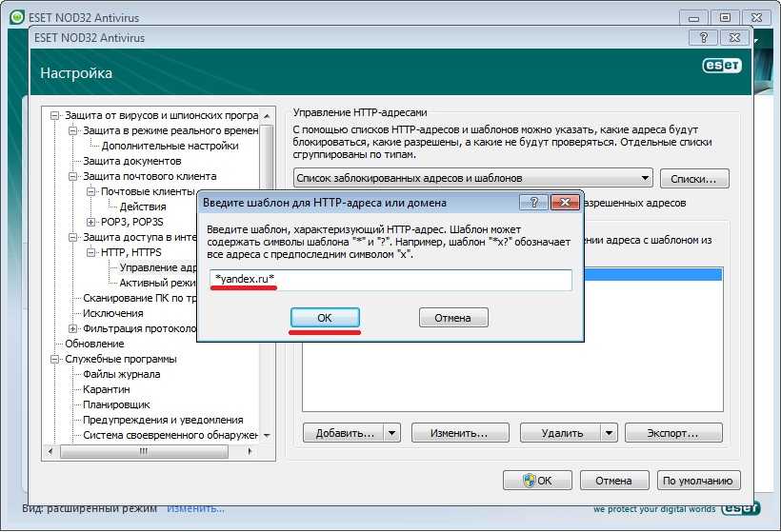
Task: Click the Изменить... button
Action: [459, 433]
